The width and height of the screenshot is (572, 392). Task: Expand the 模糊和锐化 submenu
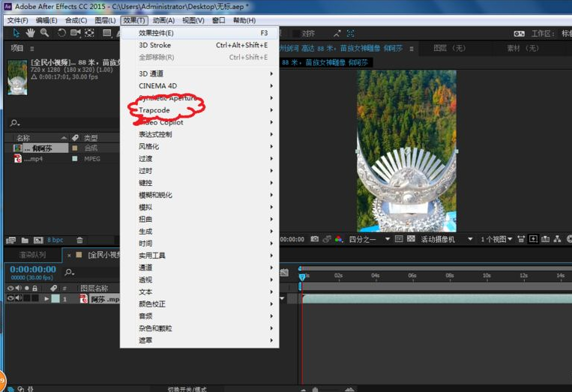(199, 195)
